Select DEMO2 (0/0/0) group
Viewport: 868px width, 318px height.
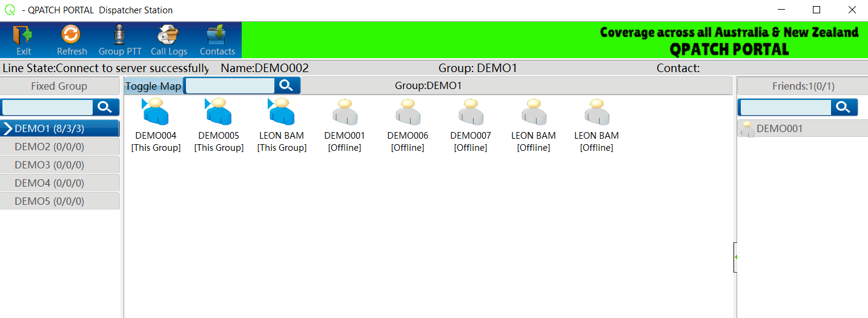[60, 147]
